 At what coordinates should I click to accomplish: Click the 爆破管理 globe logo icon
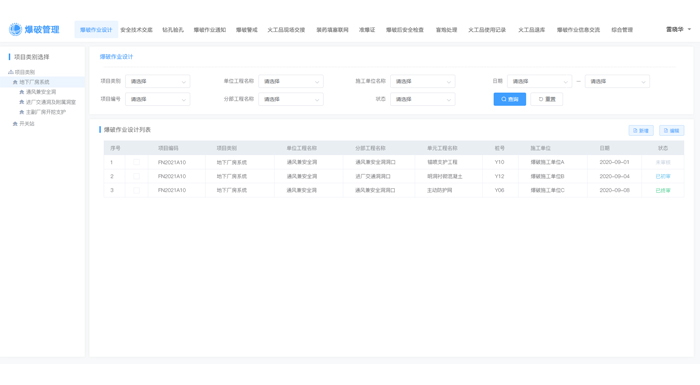15,29
